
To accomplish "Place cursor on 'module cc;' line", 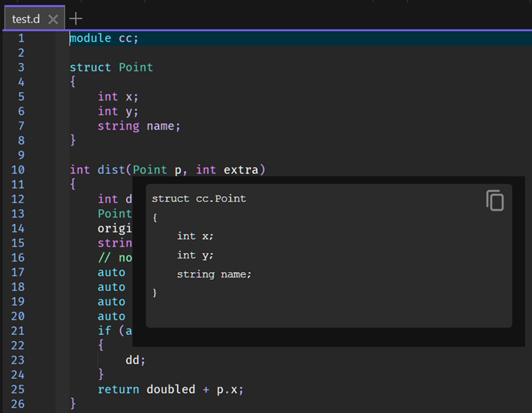I will (104, 38).
